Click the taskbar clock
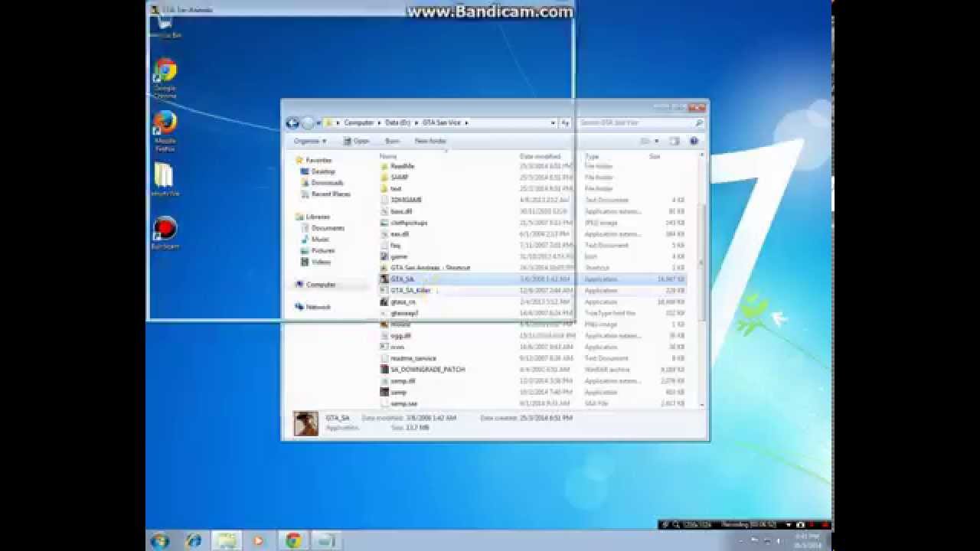This screenshot has width=980, height=551. coord(808,540)
